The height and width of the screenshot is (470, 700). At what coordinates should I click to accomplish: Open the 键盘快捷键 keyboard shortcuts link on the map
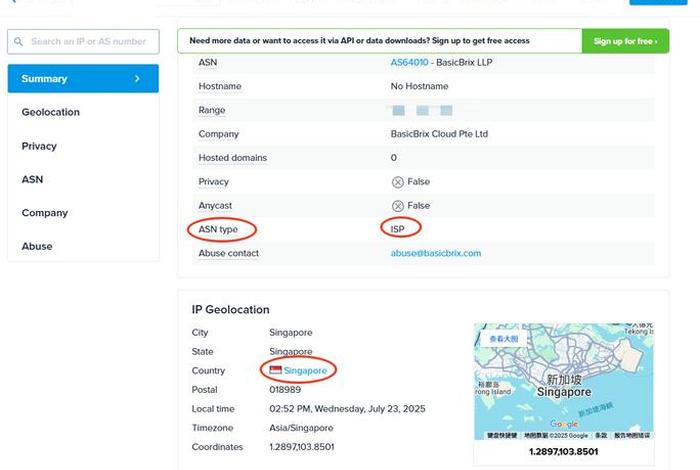point(501,436)
